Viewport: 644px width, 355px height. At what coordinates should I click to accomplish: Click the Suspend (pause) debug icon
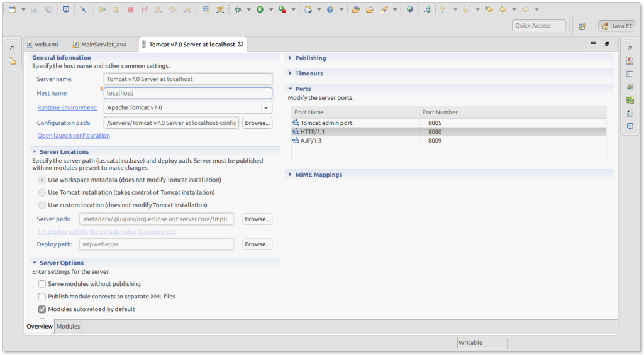coord(117,9)
